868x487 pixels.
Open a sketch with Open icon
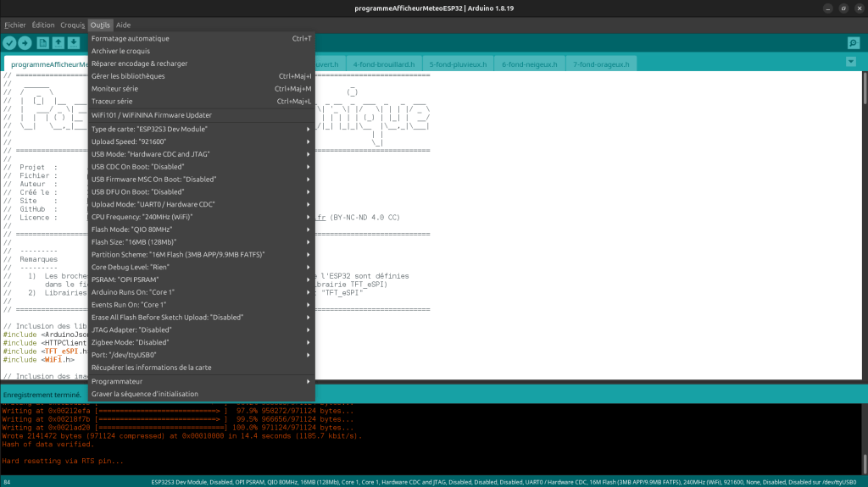pyautogui.click(x=58, y=42)
